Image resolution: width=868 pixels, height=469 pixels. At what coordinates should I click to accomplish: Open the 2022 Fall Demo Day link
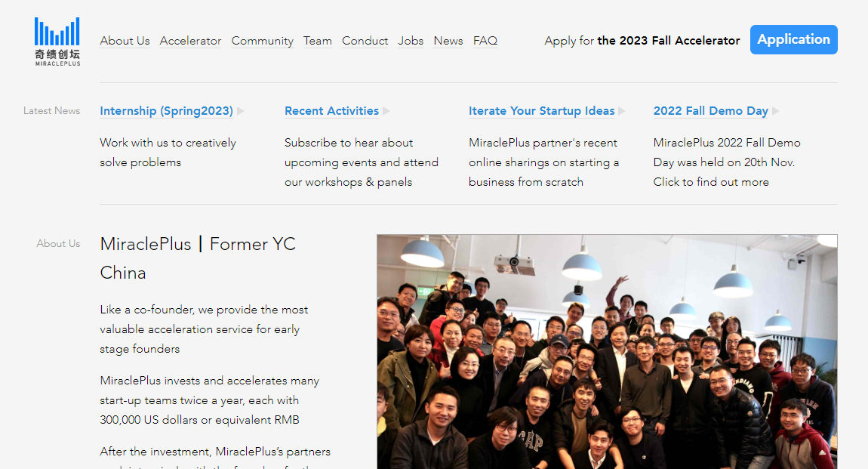[711, 111]
